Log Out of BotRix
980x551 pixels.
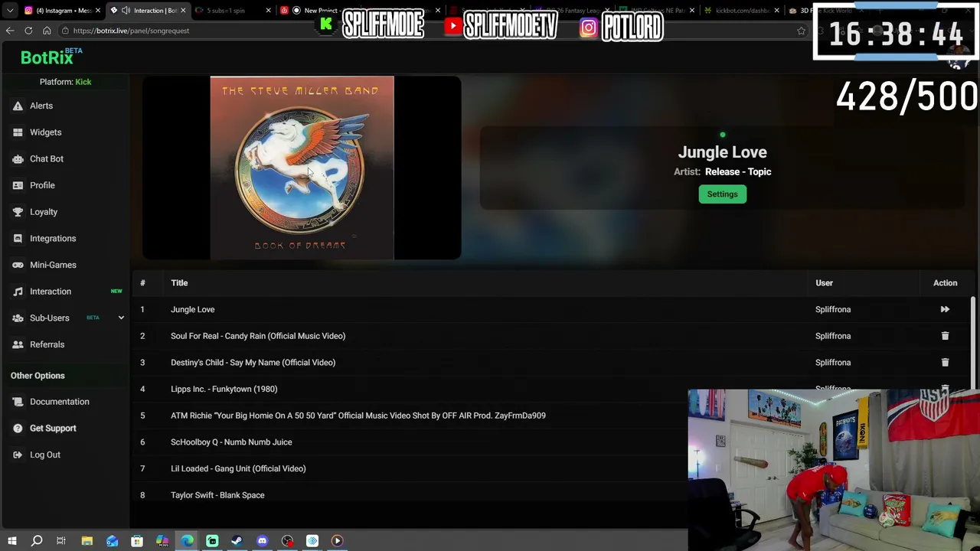tap(45, 455)
